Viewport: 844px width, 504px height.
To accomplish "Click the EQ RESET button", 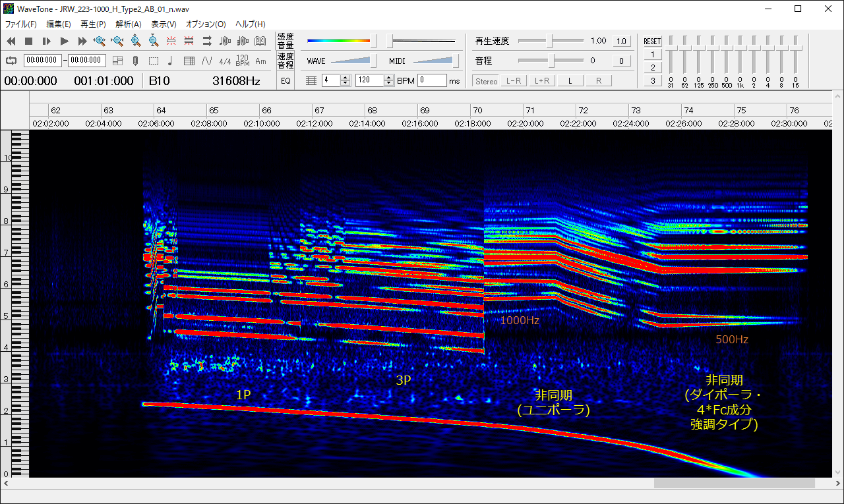I will (x=652, y=41).
